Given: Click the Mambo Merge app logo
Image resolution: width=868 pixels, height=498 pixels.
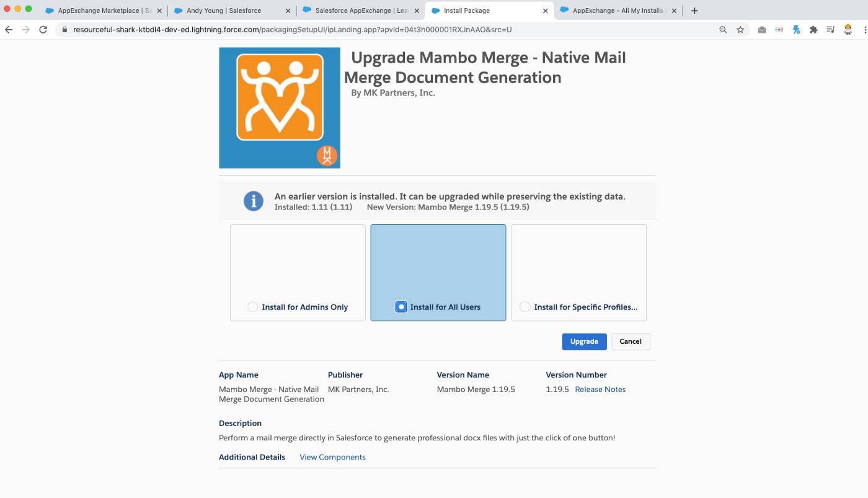Looking at the screenshot, I should tap(280, 108).
